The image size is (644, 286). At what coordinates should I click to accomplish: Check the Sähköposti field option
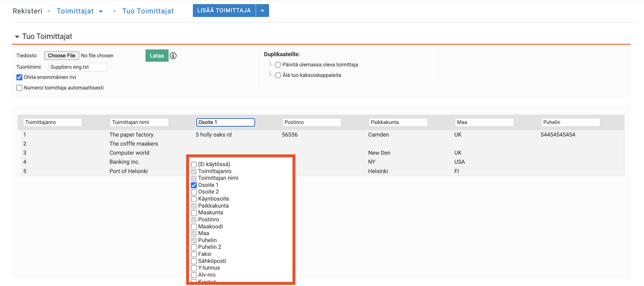(194, 261)
